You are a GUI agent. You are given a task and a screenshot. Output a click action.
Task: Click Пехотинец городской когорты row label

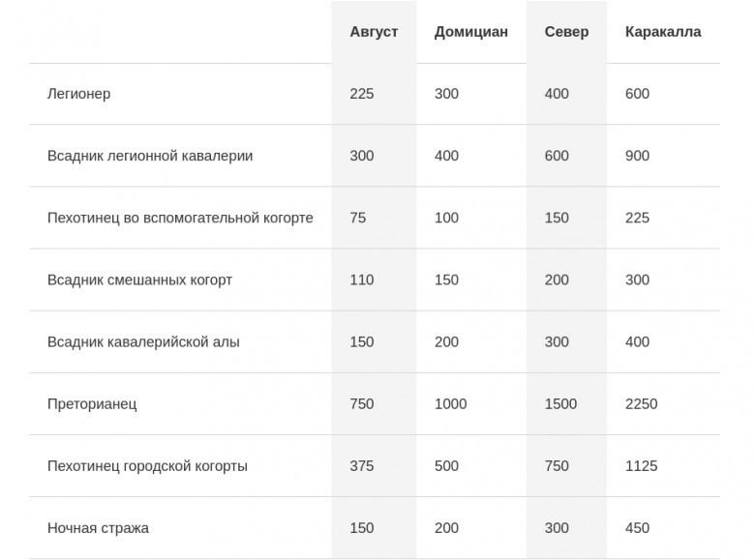(x=147, y=466)
